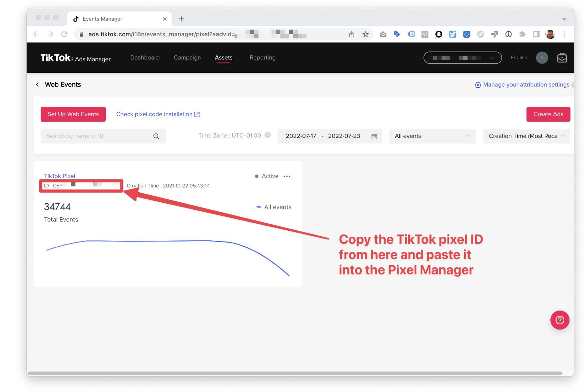Image resolution: width=588 pixels, height=392 pixels.
Task: Toggle the All events chart legend
Action: (274, 207)
